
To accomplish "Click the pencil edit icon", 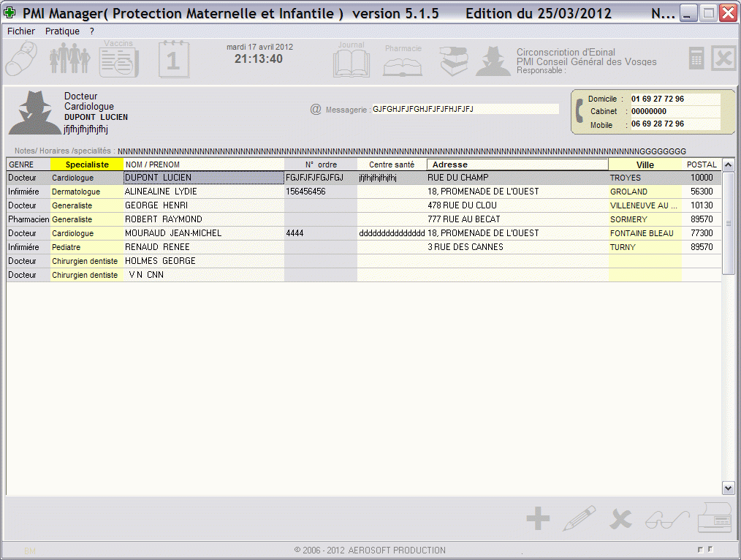I will (579, 519).
